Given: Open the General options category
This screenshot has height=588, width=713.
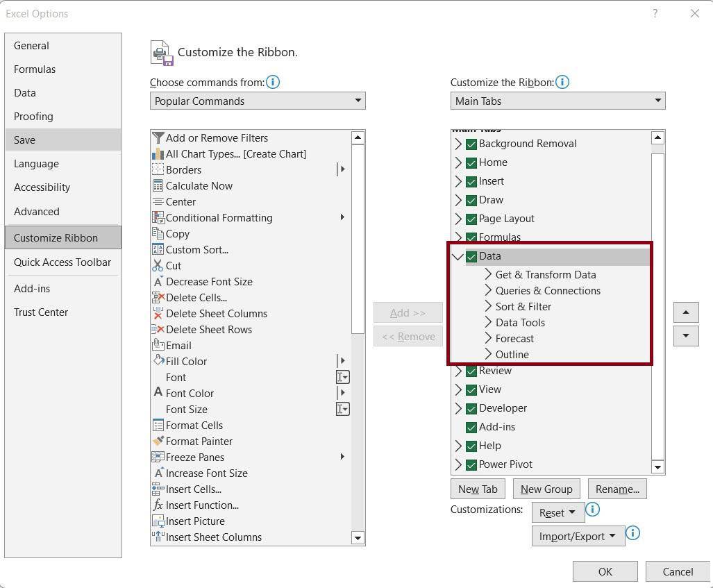Looking at the screenshot, I should tap(63, 46).
